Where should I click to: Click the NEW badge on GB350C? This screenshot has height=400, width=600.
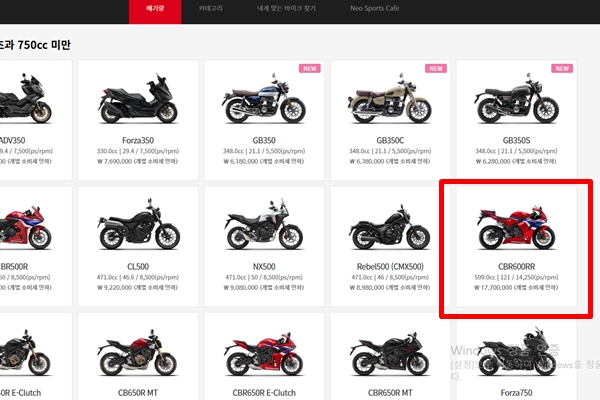pyautogui.click(x=435, y=69)
